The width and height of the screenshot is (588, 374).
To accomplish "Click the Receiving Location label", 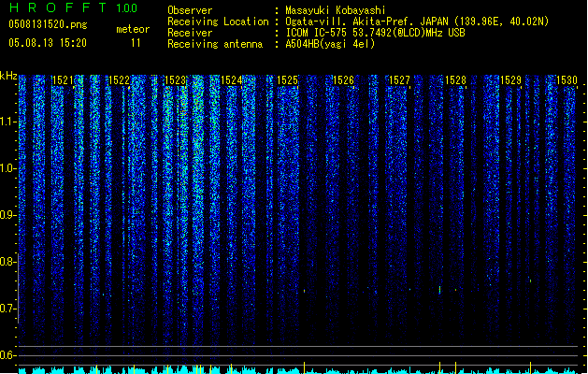I will tap(218, 22).
